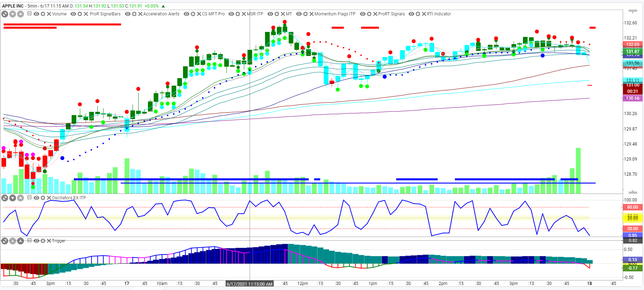Click the 130.66 purple price label
The height and width of the screenshot is (290, 644).
pyautogui.click(x=633, y=98)
